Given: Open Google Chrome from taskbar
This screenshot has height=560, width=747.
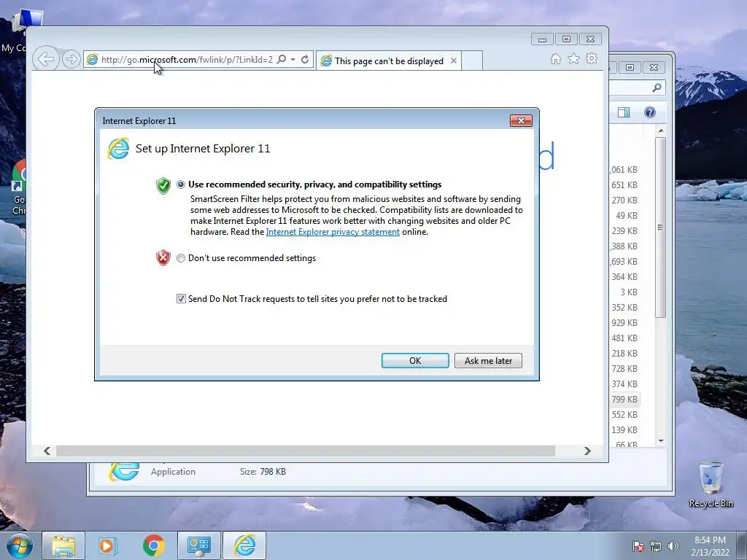Looking at the screenshot, I should click(153, 545).
